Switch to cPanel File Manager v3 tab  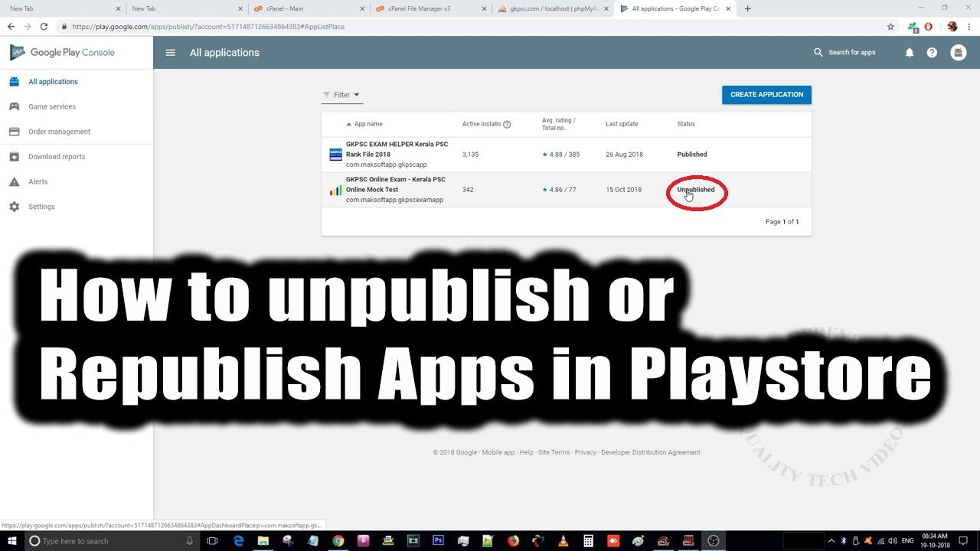429,8
